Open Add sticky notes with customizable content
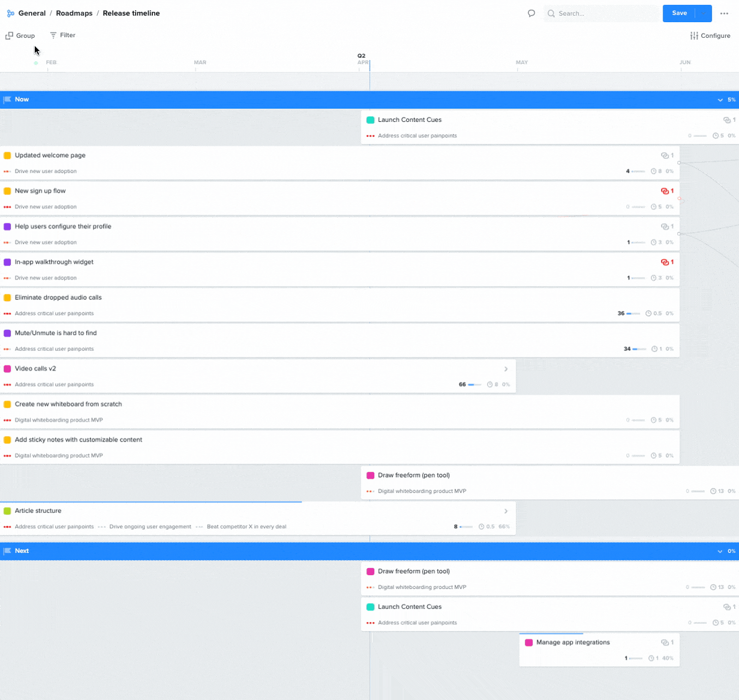 pos(79,440)
